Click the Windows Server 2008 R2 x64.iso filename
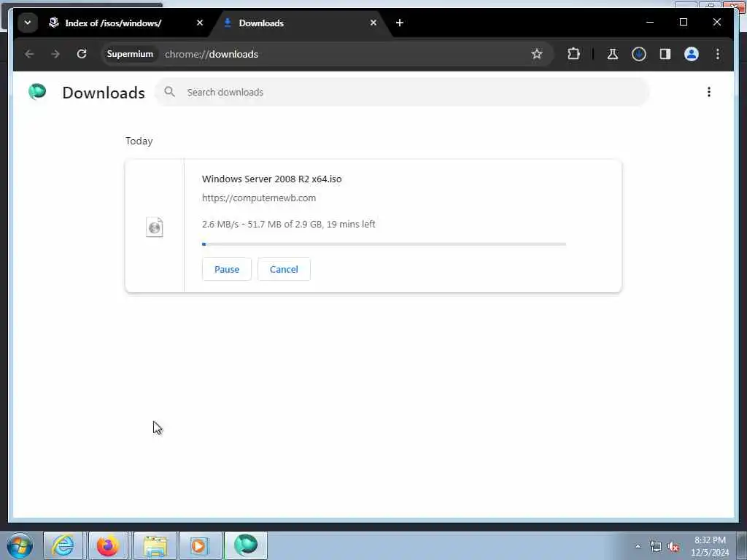Viewport: 747px width, 560px height. click(x=271, y=179)
